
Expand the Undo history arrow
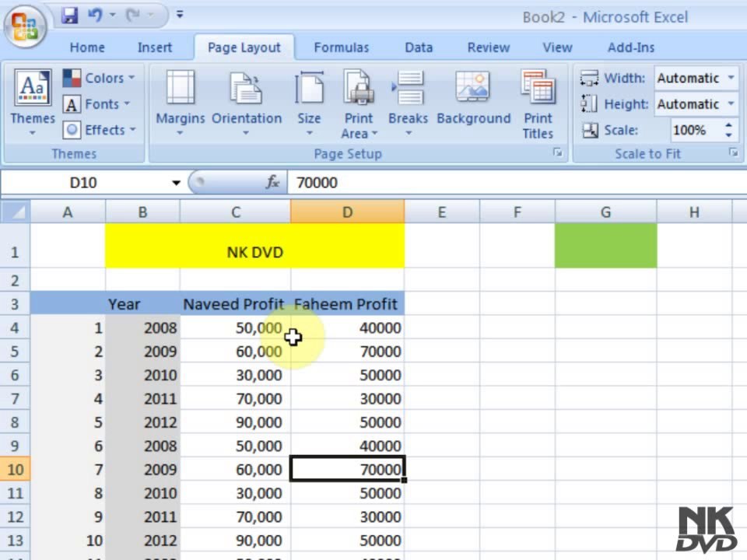pos(112,16)
